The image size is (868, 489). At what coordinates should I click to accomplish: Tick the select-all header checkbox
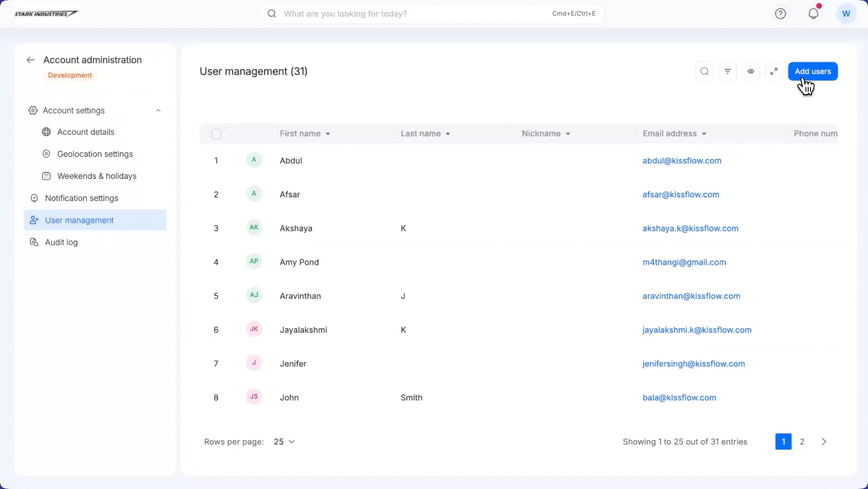[217, 134]
